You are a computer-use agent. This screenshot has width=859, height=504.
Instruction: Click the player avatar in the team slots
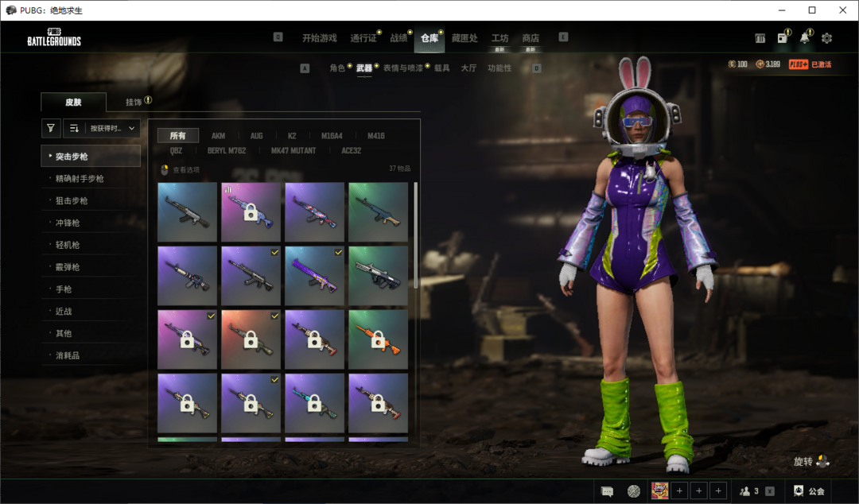659,491
